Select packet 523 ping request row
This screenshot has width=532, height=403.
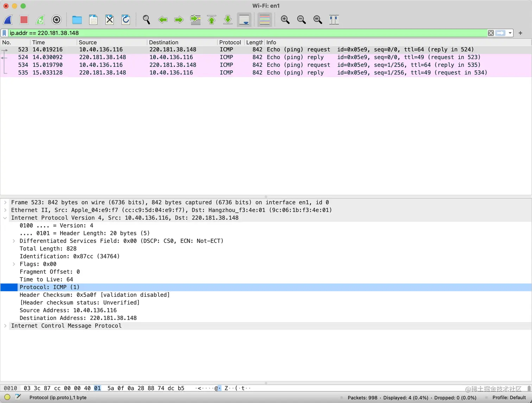[266, 50]
